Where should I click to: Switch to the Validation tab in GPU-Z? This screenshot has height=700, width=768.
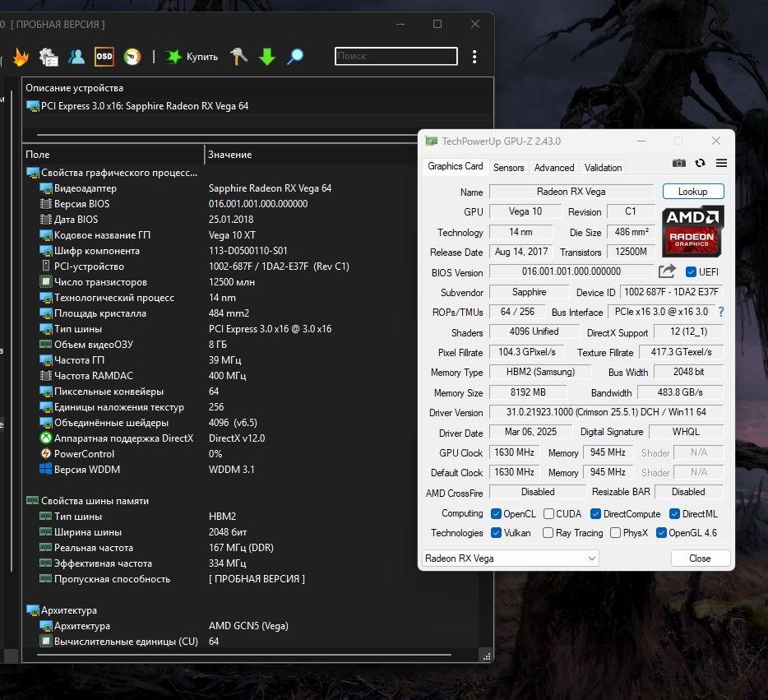[x=603, y=168]
